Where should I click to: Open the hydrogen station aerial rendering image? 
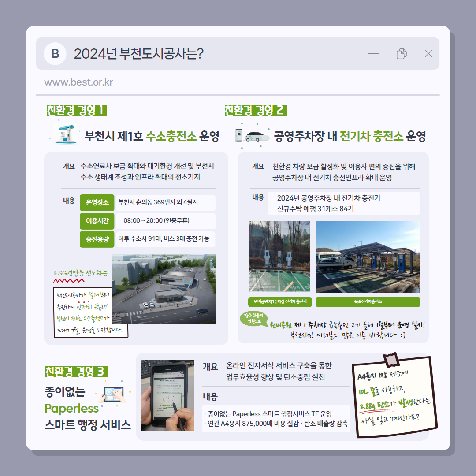tap(163, 289)
